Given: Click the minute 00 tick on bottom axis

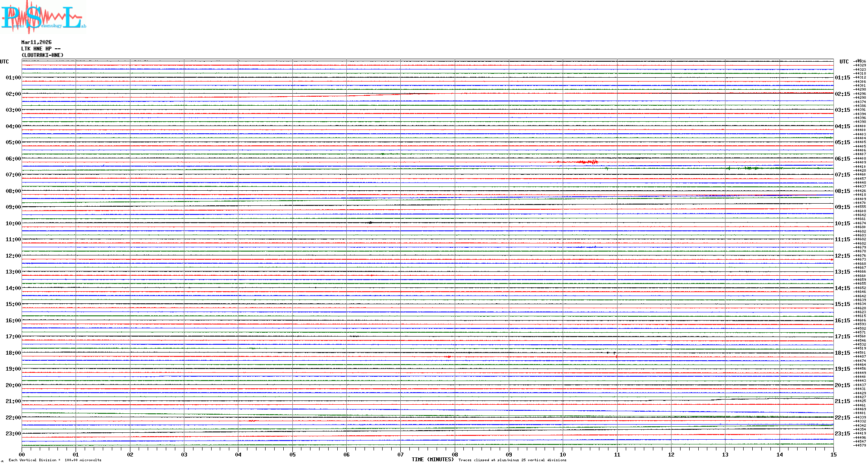Looking at the screenshot, I should [x=22, y=454].
